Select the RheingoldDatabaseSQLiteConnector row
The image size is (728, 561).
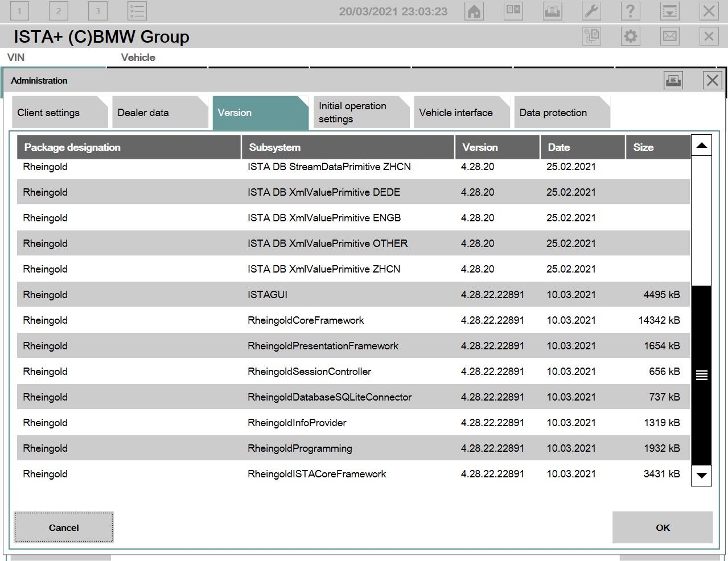point(353,397)
